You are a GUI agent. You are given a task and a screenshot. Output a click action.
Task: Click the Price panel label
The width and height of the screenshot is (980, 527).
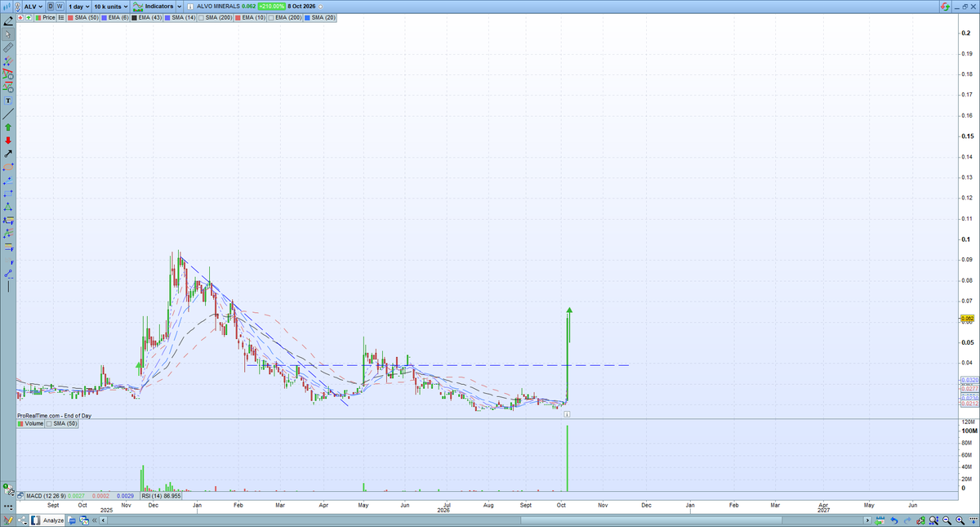point(44,17)
